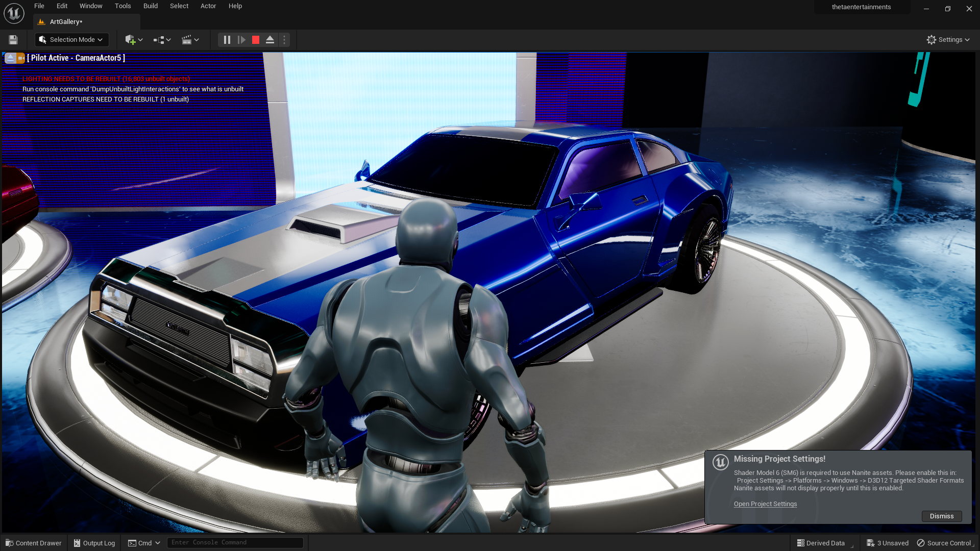Switch to the ArtGallery tab
This screenshot has width=980, height=551.
tap(66, 22)
